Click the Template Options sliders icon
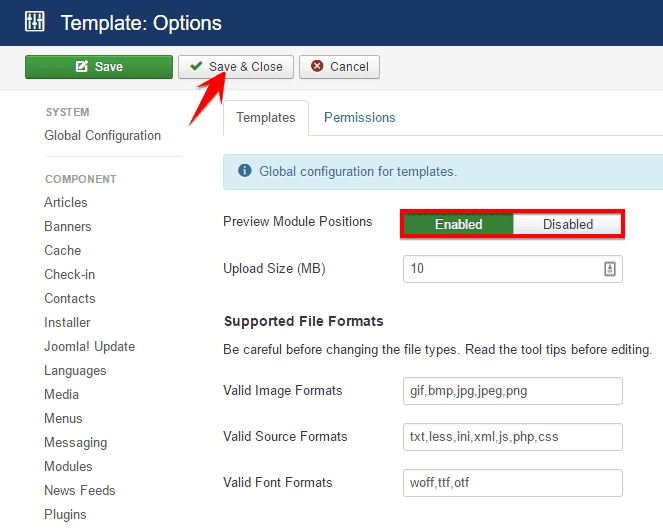 pos(35,21)
